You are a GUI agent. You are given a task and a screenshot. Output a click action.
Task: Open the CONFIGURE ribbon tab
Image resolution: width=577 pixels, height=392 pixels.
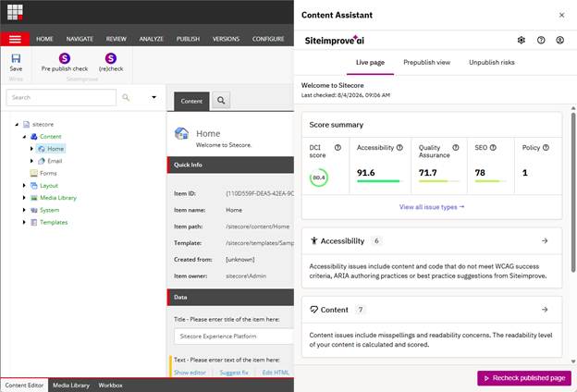[x=268, y=39]
